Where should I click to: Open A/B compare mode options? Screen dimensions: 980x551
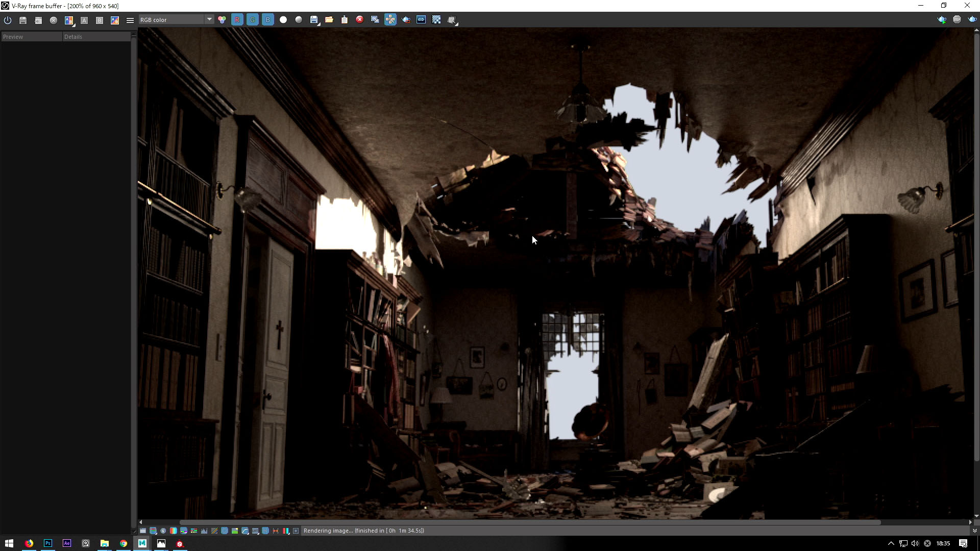69,20
